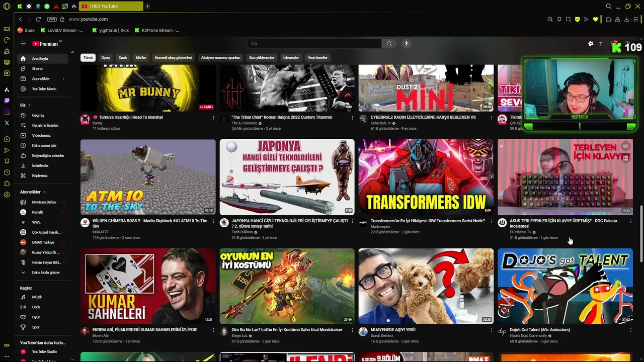
Task: Open Opera easy setup menu icon
Action: click(635, 19)
